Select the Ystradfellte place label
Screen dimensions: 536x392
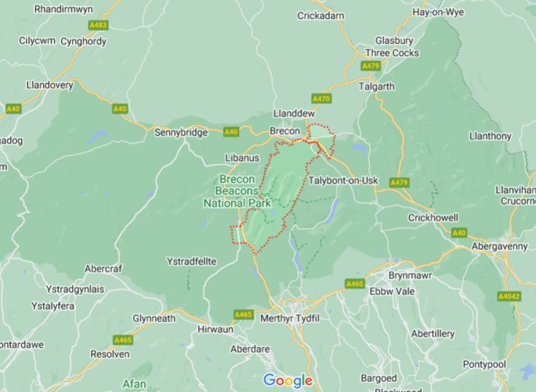pyautogui.click(x=192, y=262)
